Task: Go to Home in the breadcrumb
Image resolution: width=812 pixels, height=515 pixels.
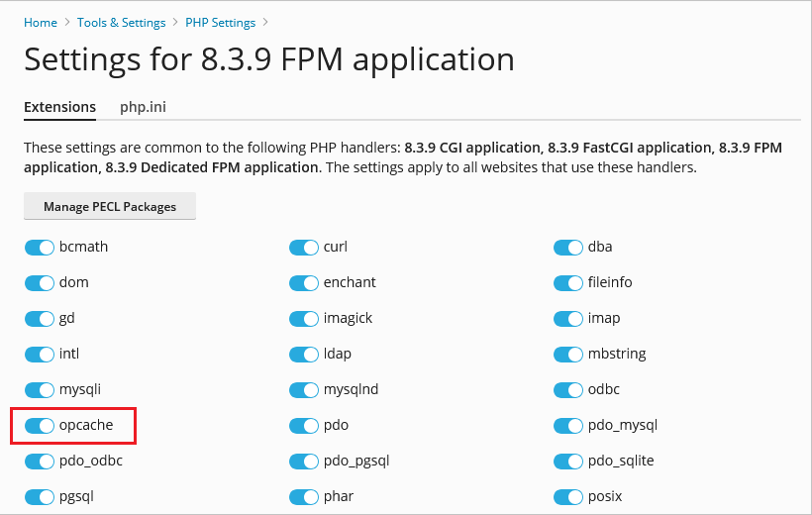Action: (41, 22)
